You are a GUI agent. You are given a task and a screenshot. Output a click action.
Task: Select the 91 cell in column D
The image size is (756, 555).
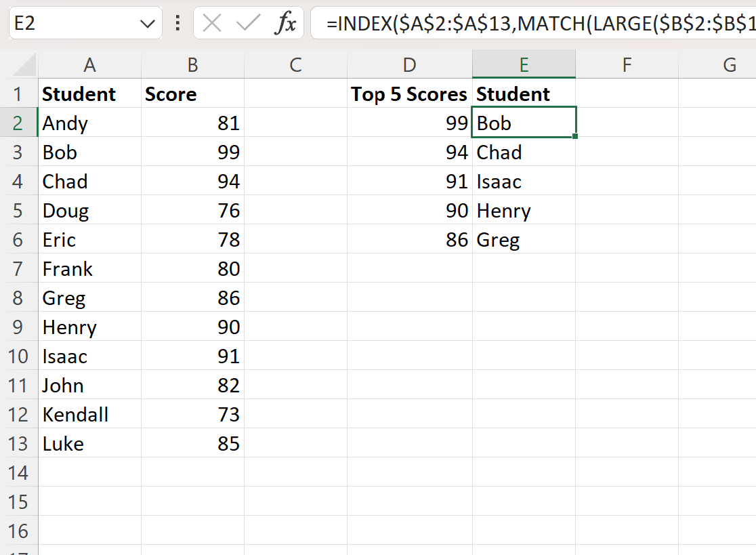410,182
